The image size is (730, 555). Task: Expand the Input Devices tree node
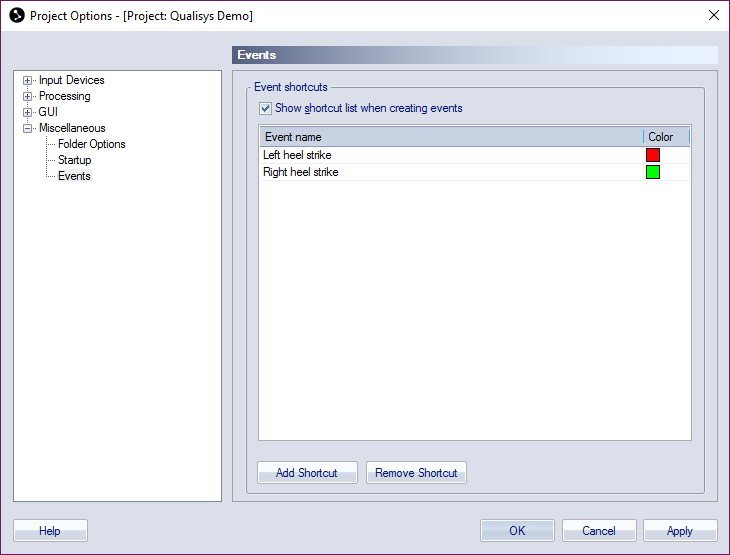point(27,81)
